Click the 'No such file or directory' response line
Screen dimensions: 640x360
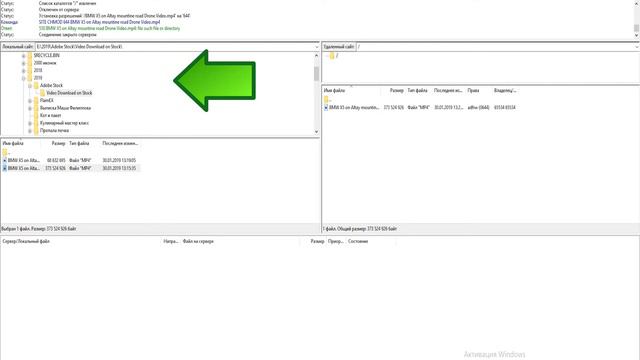click(x=109, y=29)
